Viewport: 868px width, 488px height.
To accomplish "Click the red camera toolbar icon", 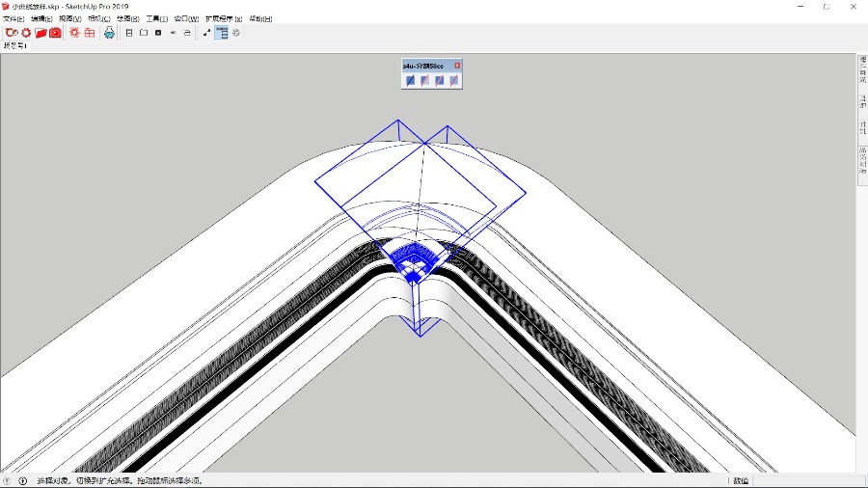I will coord(55,33).
